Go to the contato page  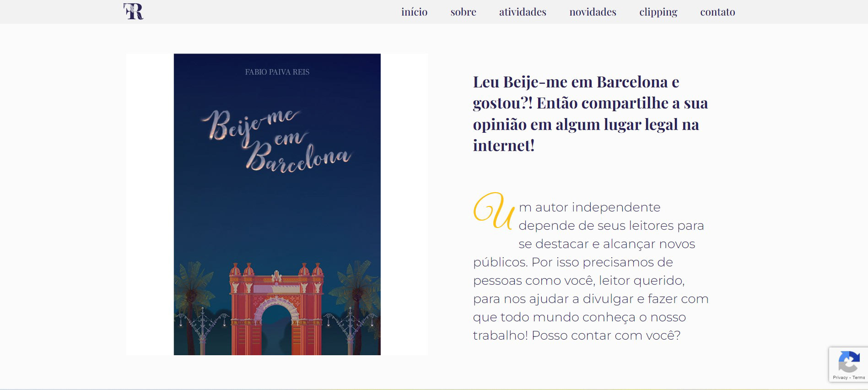tap(717, 12)
